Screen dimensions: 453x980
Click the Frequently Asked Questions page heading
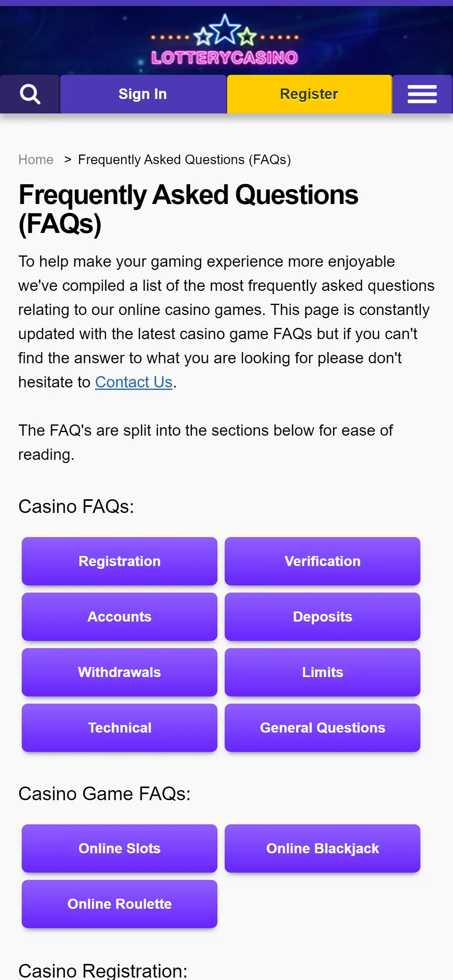point(188,209)
